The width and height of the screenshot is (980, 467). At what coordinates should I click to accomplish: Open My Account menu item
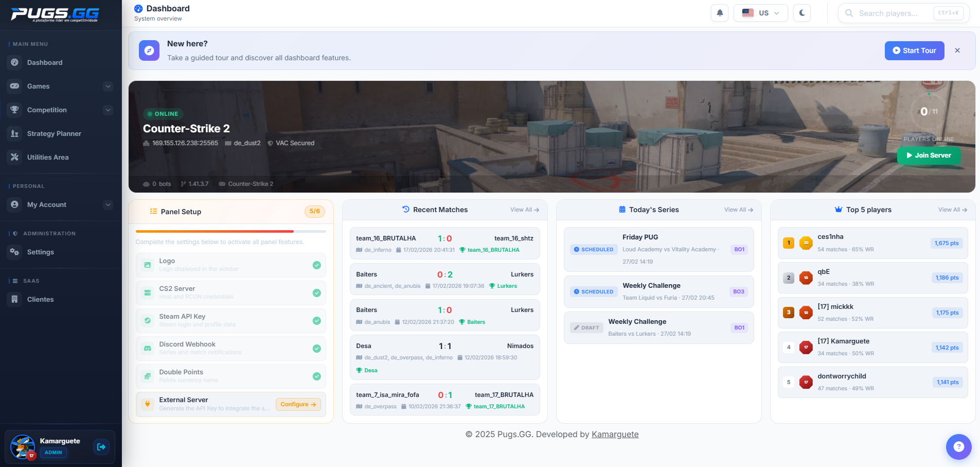tap(47, 204)
